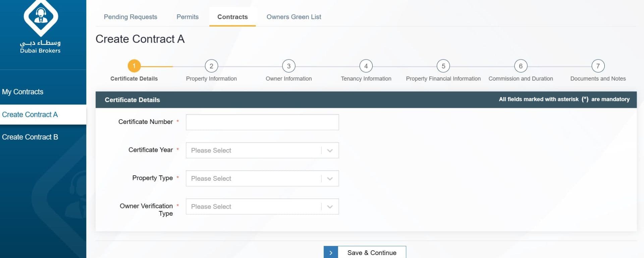The width and height of the screenshot is (644, 258).
Task: Click the chevron arrow of Certificate Year
Action: point(330,150)
